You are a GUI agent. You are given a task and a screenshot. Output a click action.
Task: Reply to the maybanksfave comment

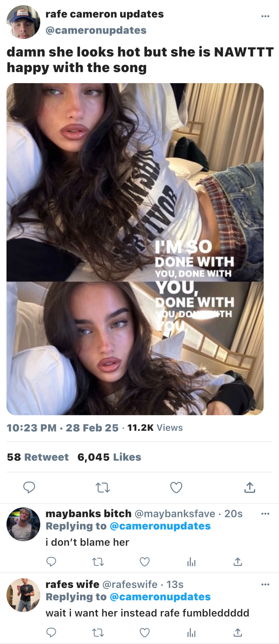pos(51,561)
